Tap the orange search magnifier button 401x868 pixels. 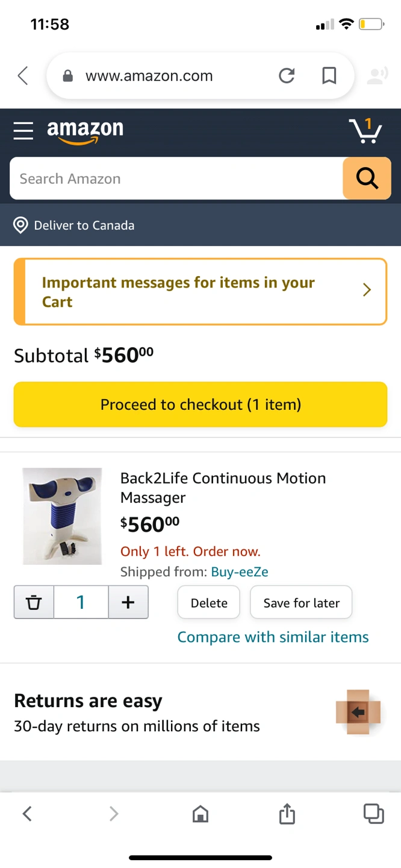tap(367, 178)
